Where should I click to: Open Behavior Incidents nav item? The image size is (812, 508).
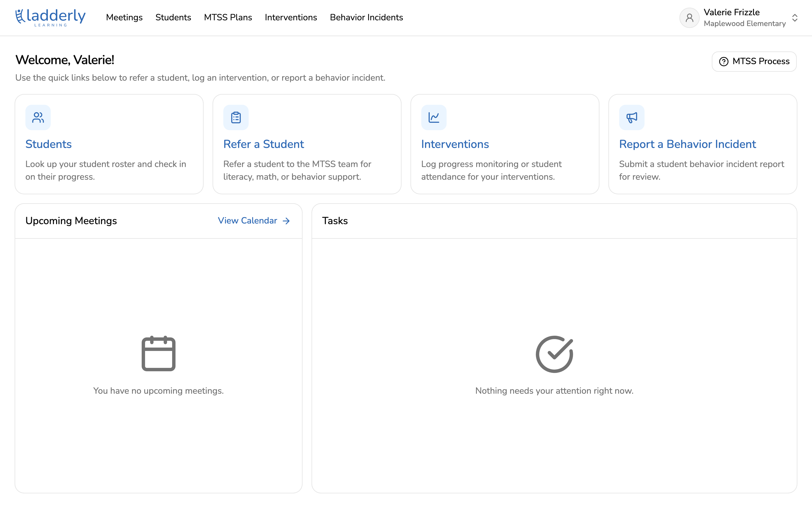coord(366,18)
